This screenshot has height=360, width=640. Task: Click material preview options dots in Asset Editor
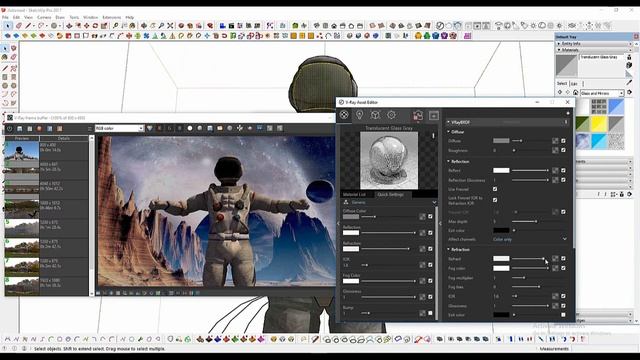[x=433, y=136]
